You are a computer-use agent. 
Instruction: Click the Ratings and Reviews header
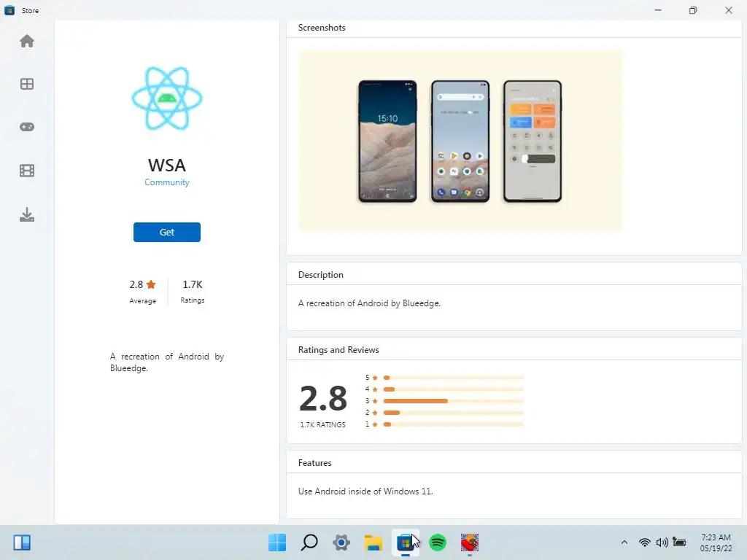pyautogui.click(x=338, y=349)
